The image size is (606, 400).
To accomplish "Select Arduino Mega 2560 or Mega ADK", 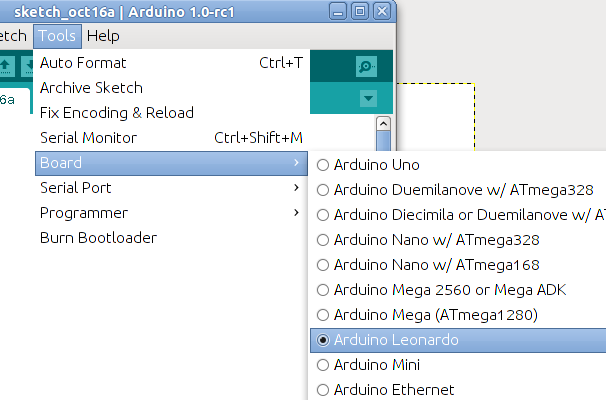I will [458, 290].
